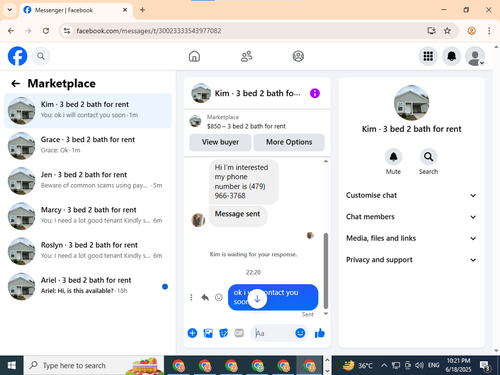Click large listing photo in info panel
The height and width of the screenshot is (375, 500).
(x=411, y=103)
